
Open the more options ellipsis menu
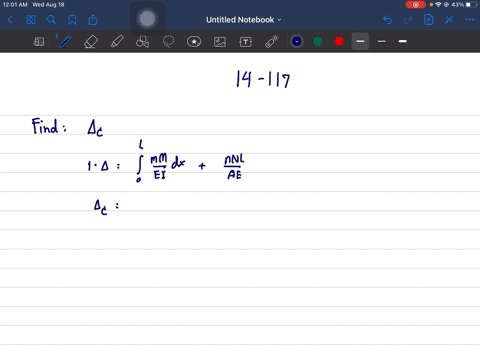pos(469,20)
